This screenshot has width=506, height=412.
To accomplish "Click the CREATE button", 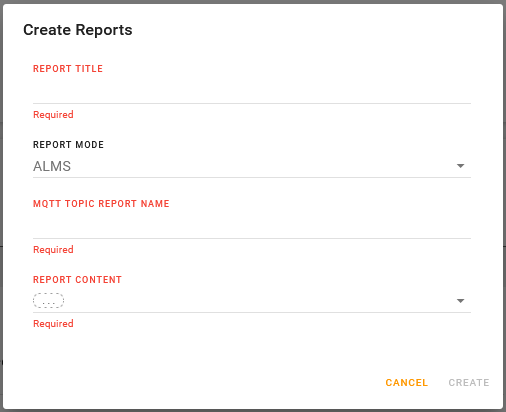I will (x=469, y=383).
